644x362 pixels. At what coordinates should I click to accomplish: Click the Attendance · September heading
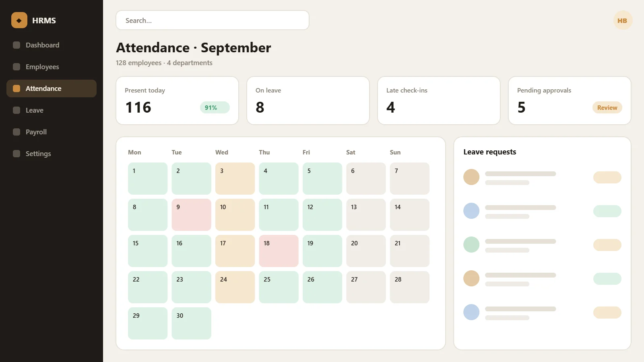194,47
